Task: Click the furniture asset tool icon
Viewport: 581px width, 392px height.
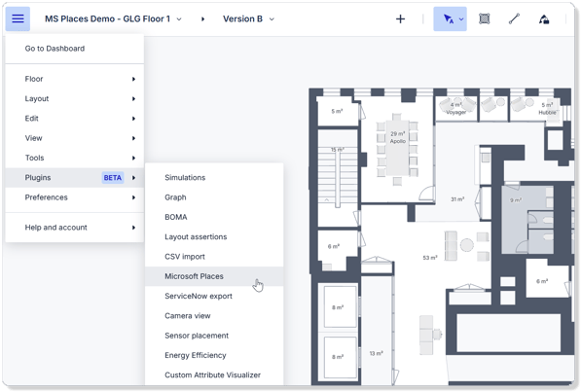Action: (544, 18)
